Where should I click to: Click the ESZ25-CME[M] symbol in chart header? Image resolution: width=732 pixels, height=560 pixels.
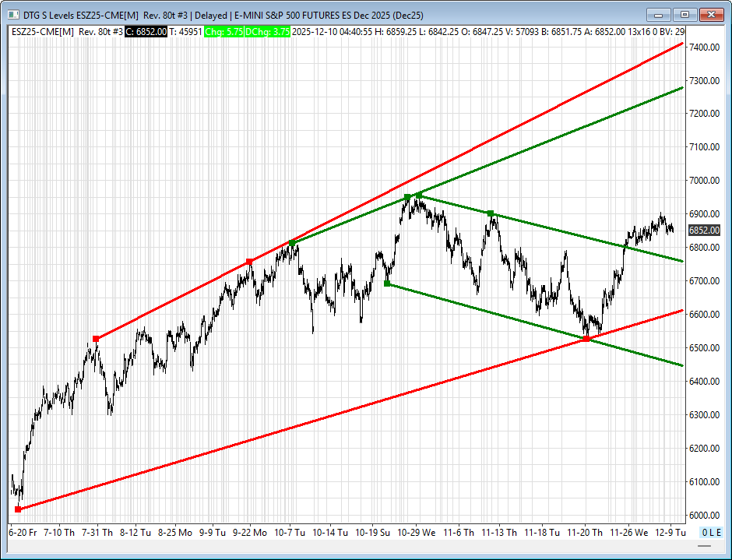pos(43,31)
